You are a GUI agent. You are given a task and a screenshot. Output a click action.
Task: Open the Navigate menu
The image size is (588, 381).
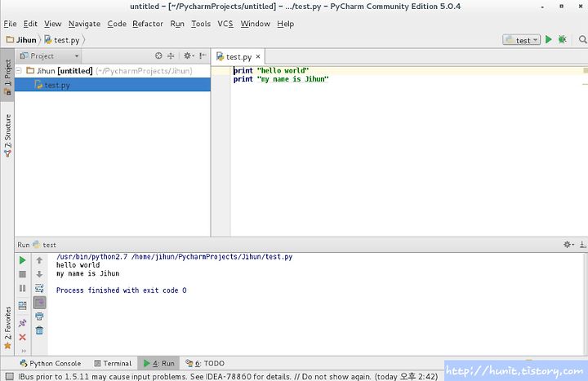tap(84, 24)
